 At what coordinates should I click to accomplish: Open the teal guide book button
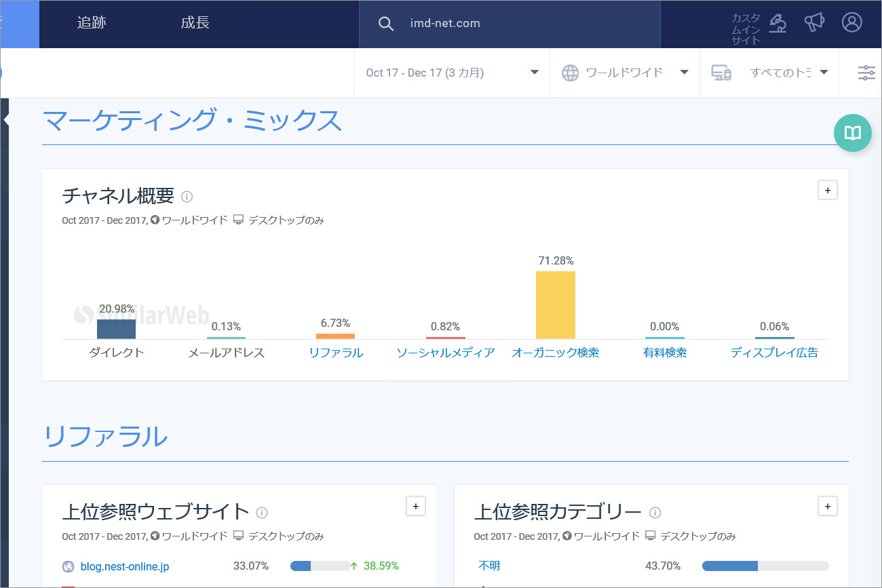click(x=853, y=133)
